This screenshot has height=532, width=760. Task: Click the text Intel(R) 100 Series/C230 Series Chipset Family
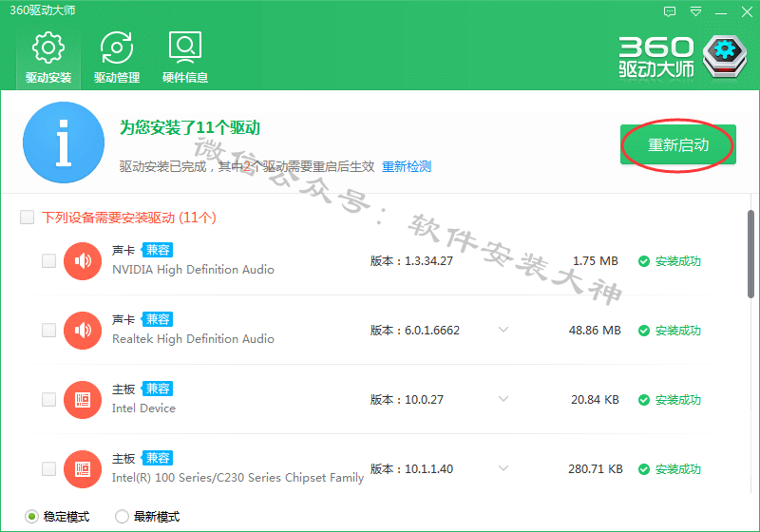(x=238, y=478)
